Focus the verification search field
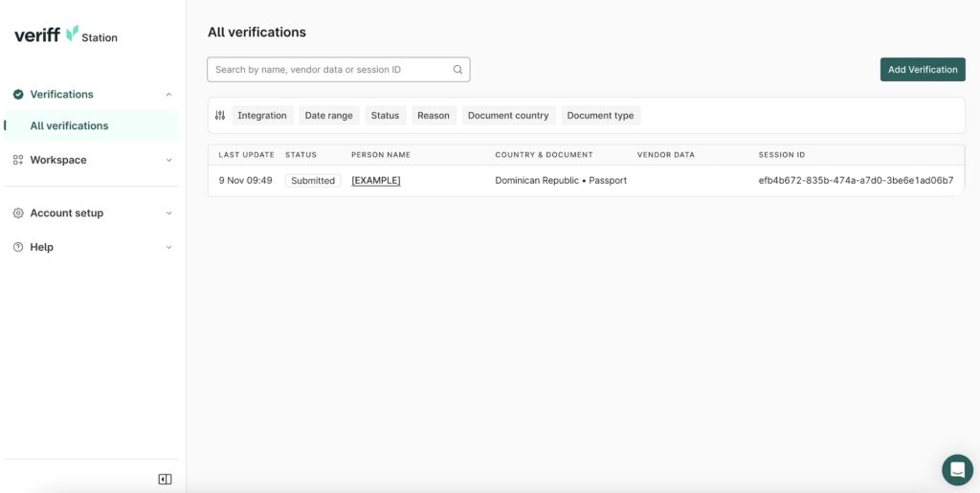 pyautogui.click(x=338, y=69)
